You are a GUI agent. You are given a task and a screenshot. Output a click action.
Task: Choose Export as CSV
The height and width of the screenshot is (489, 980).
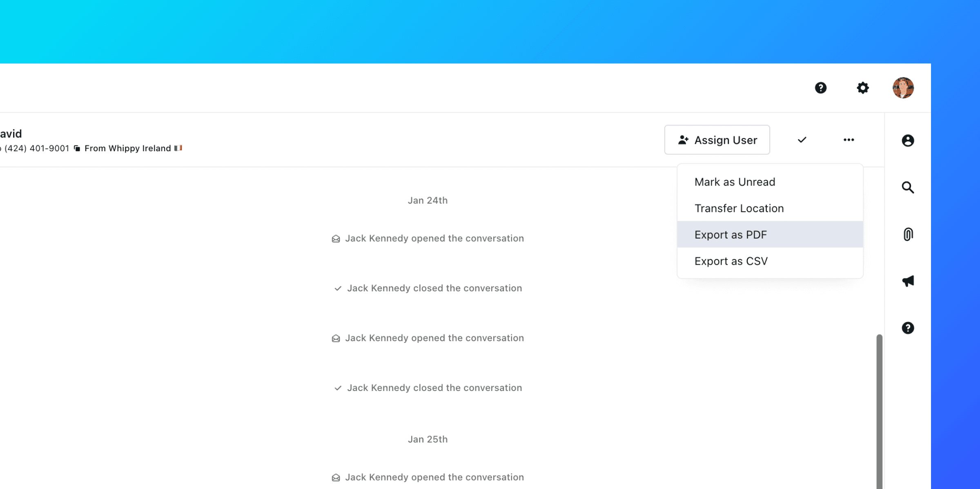pyautogui.click(x=731, y=261)
